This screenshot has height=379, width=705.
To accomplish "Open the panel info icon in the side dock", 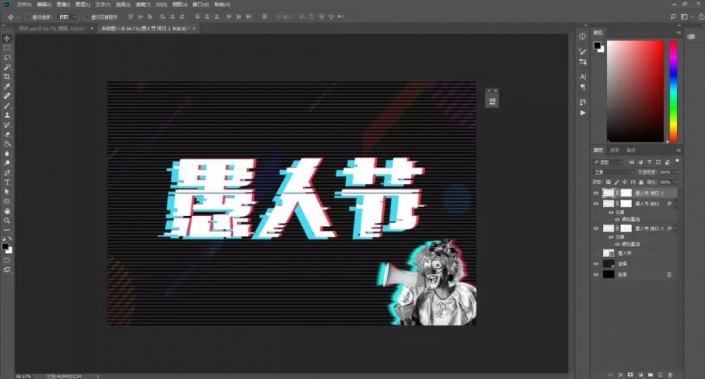I will 583,36.
